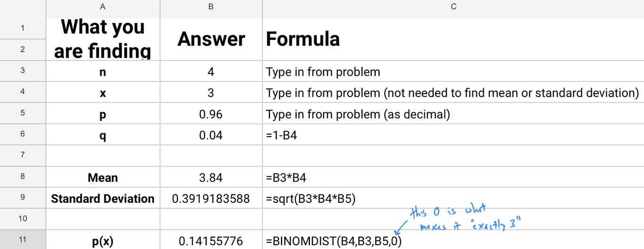Image resolution: width=644 pixels, height=249 pixels.
Task: Select row 11 header
Action: tap(23, 240)
